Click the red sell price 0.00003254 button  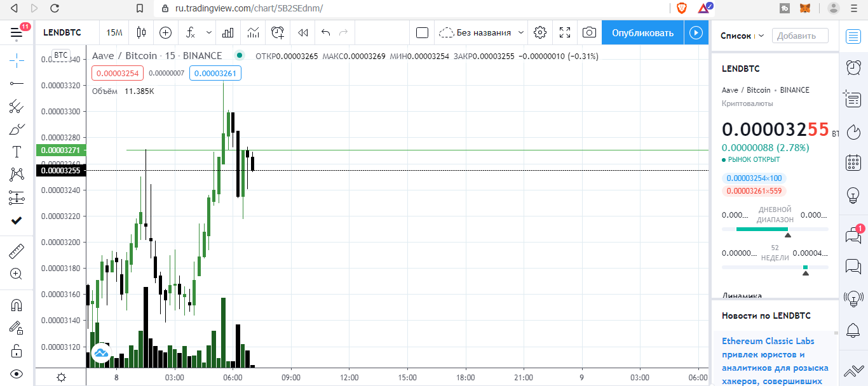click(119, 73)
